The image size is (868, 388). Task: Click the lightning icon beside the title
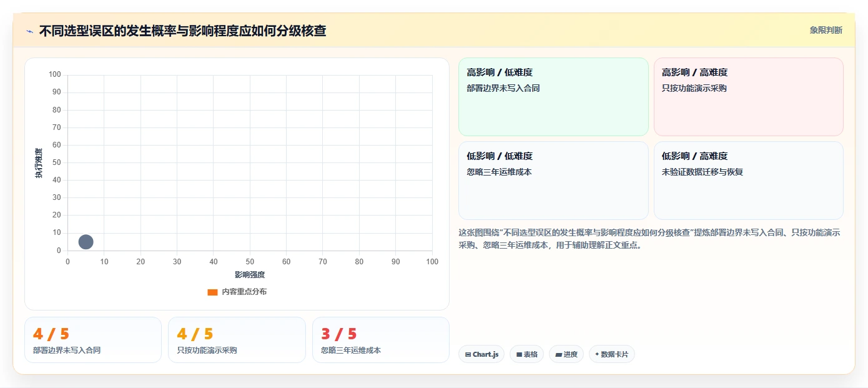pos(30,31)
